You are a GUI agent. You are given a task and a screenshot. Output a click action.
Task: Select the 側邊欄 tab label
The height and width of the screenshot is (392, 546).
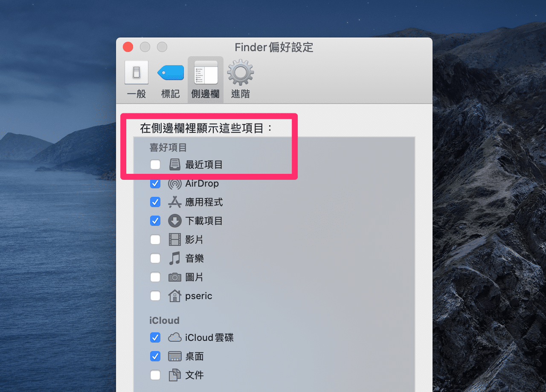coord(206,94)
